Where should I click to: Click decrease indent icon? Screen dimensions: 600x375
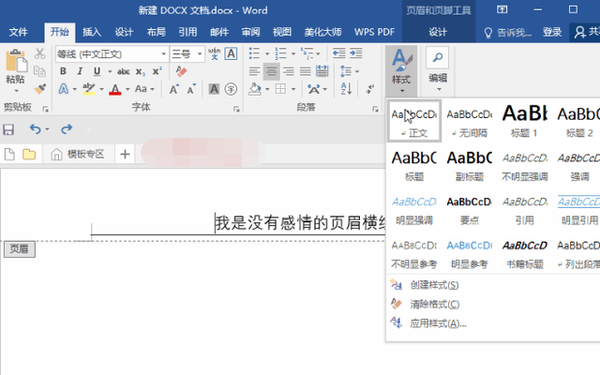[339, 54]
